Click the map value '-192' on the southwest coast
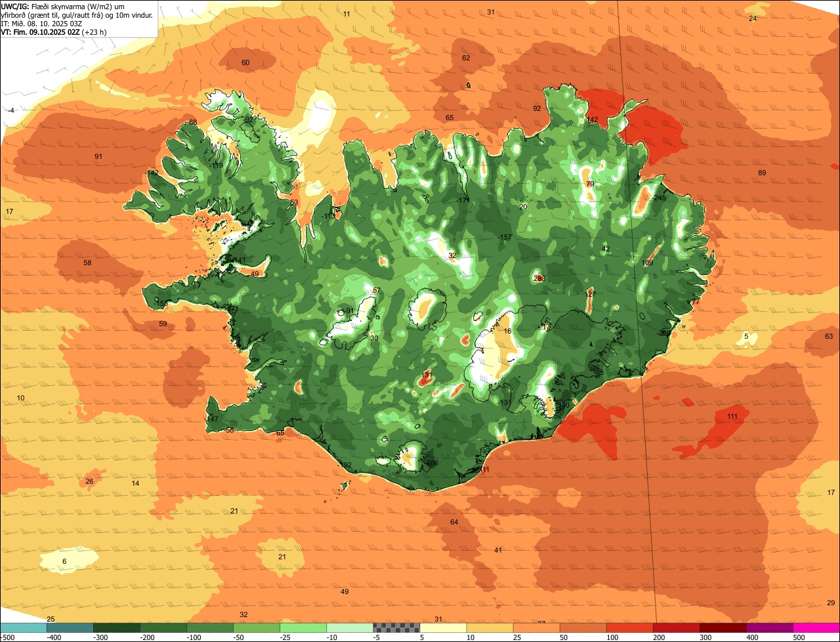This screenshot has width=840, height=642. coord(345,465)
